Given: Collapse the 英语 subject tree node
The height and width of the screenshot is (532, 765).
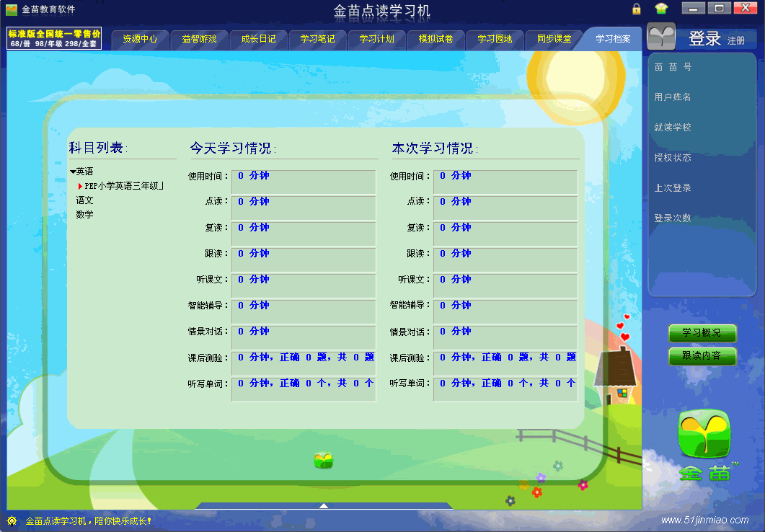Looking at the screenshot, I should click(73, 172).
